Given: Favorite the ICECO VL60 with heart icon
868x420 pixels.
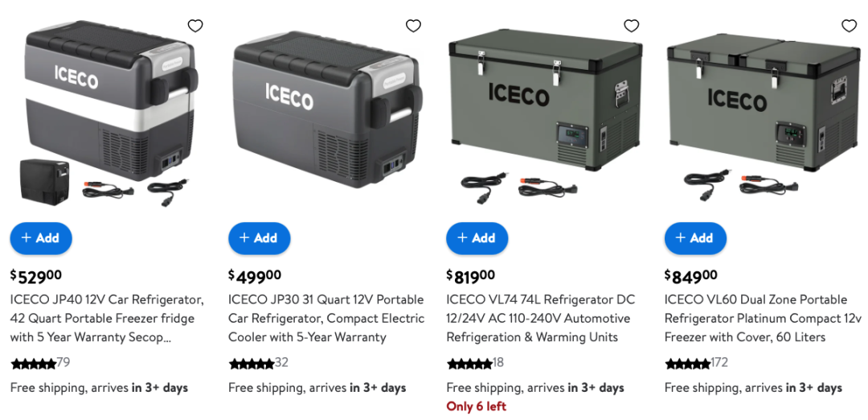Looking at the screenshot, I should click(x=850, y=26).
